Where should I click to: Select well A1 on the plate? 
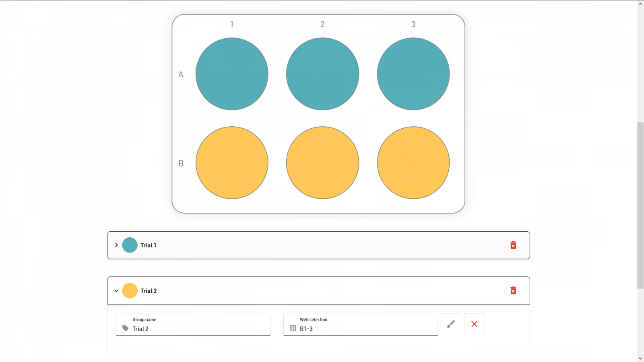pos(232,74)
